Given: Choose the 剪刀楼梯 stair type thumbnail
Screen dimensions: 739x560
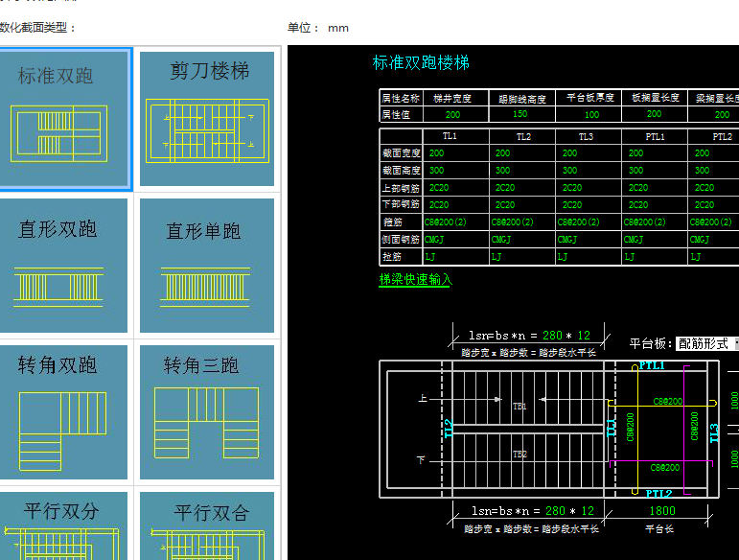Looking at the screenshot, I should click(x=207, y=119).
